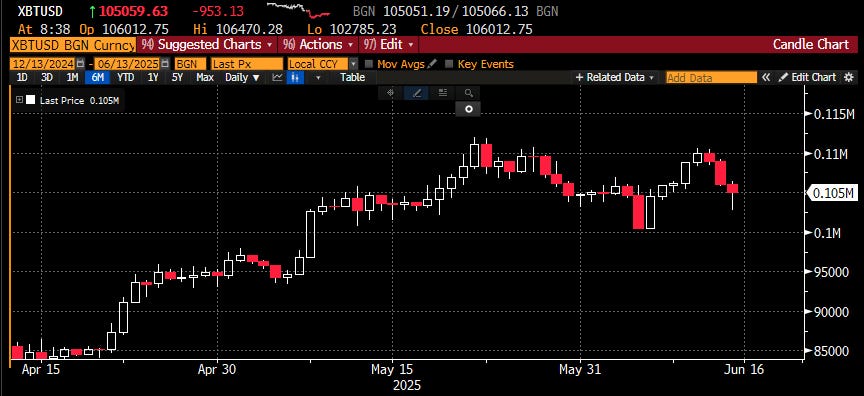Select the YTD time range

126,78
